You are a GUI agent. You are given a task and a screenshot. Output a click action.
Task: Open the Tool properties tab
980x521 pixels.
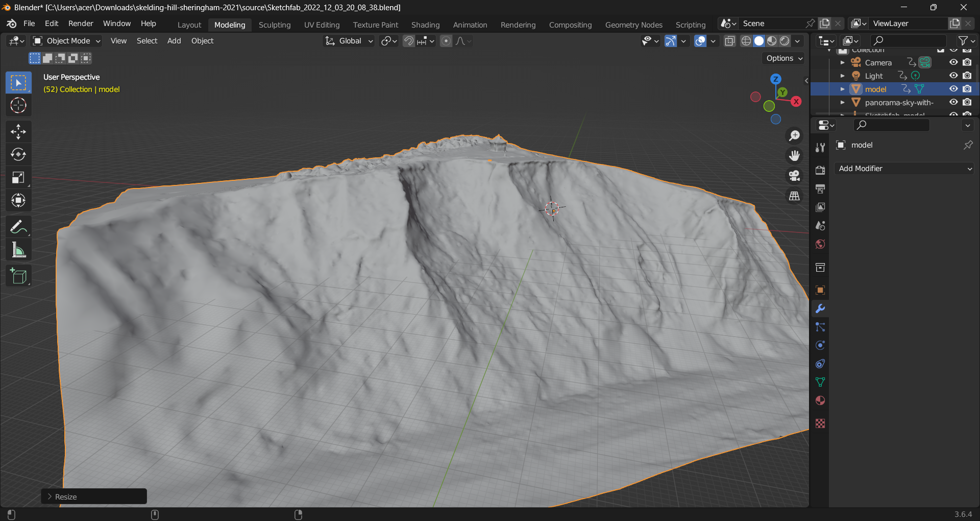click(820, 148)
